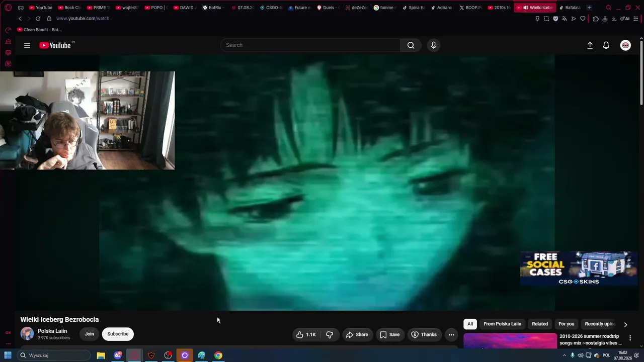Save the video to a playlist
The image size is (644, 362).
(389, 334)
